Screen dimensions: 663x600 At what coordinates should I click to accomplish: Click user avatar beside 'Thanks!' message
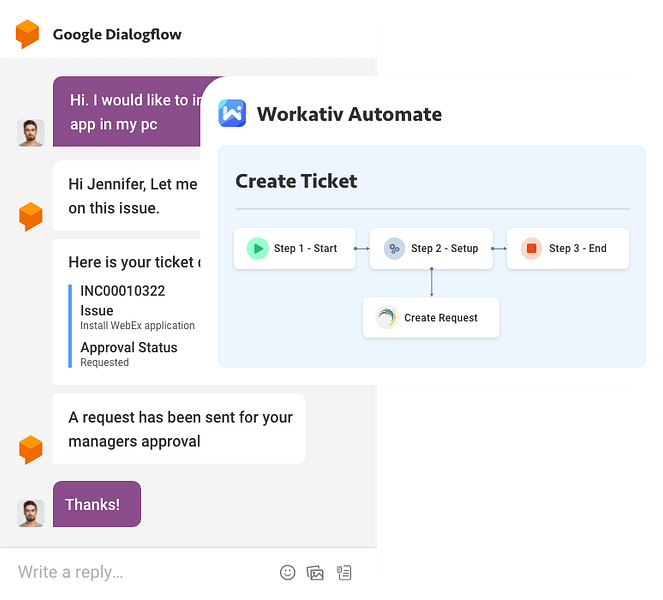pyautogui.click(x=30, y=513)
